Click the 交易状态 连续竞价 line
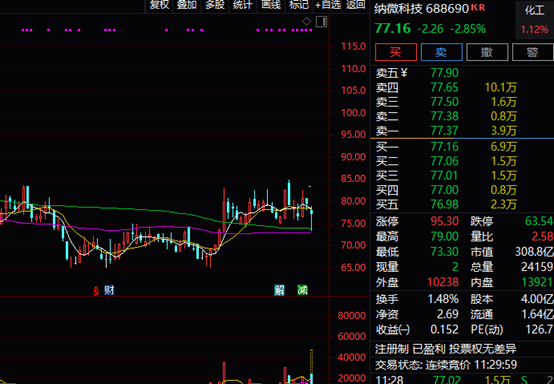554x384 pixels. 446,364
